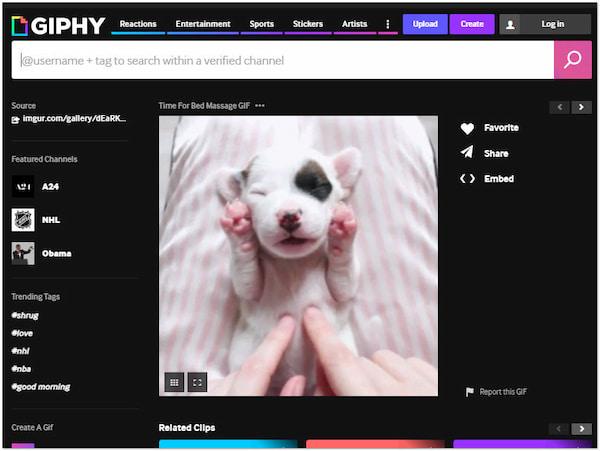Click the Create button

pyautogui.click(x=472, y=24)
